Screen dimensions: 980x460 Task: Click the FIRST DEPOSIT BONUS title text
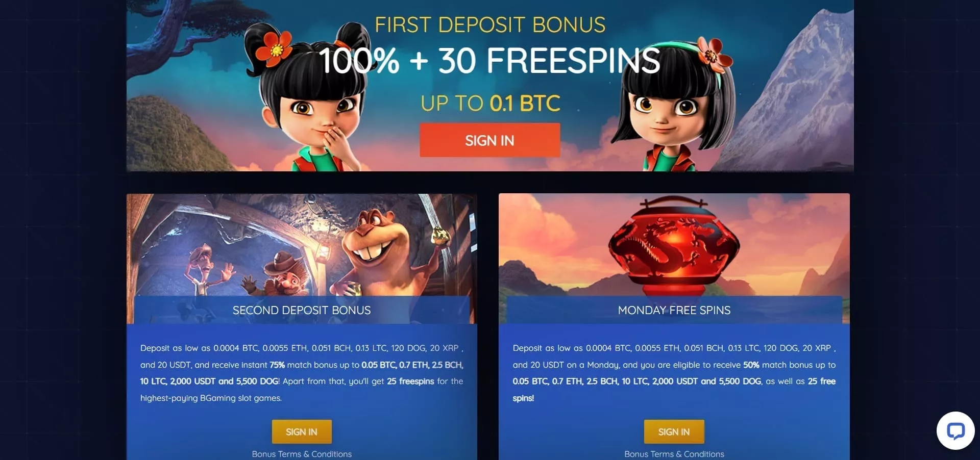click(490, 24)
